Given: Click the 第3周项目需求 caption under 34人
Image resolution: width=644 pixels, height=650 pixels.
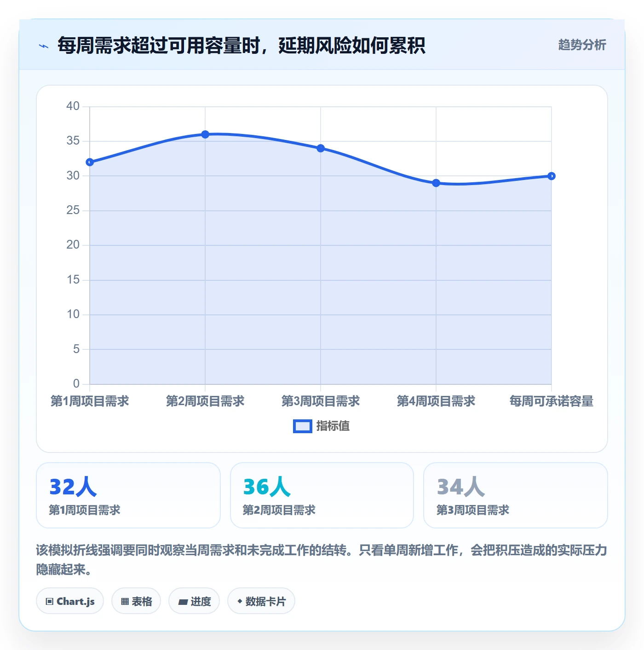Looking at the screenshot, I should click(473, 510).
